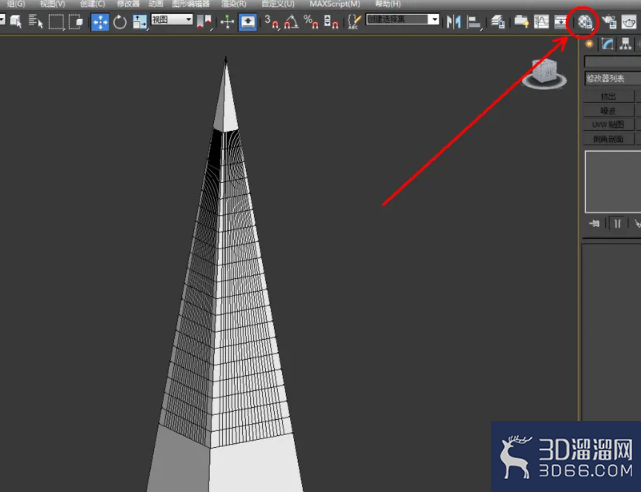Switch to Modify panel tab
Screen dimensions: 641x492
pyautogui.click(x=607, y=44)
